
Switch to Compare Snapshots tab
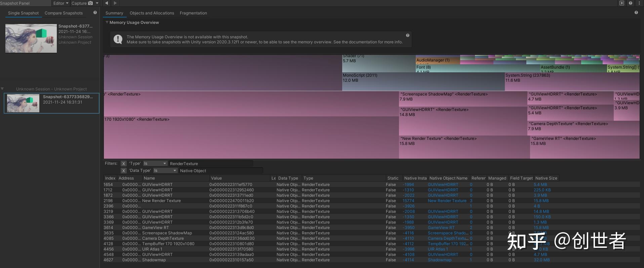pyautogui.click(x=64, y=13)
